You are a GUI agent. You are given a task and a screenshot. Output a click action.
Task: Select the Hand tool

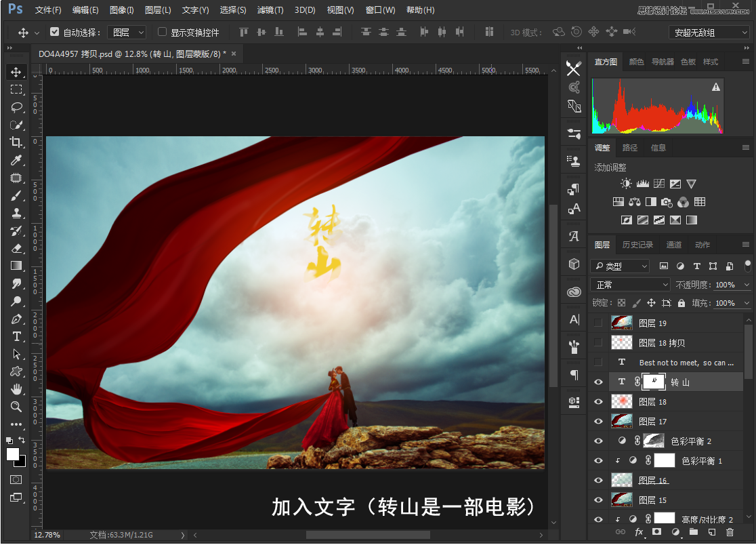tap(16, 388)
